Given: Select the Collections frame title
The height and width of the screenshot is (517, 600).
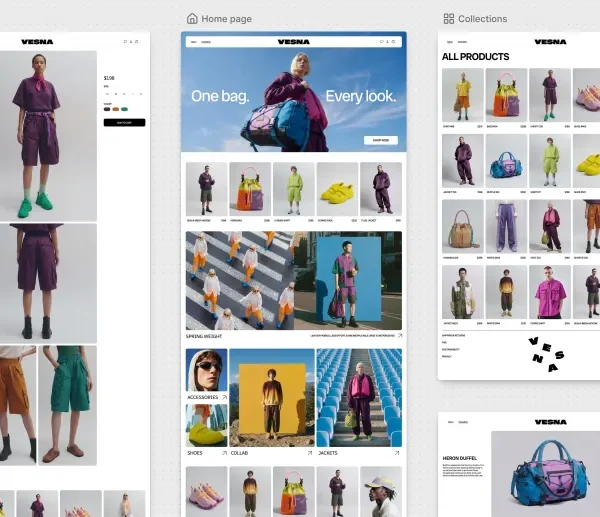Looking at the screenshot, I should click(x=483, y=19).
